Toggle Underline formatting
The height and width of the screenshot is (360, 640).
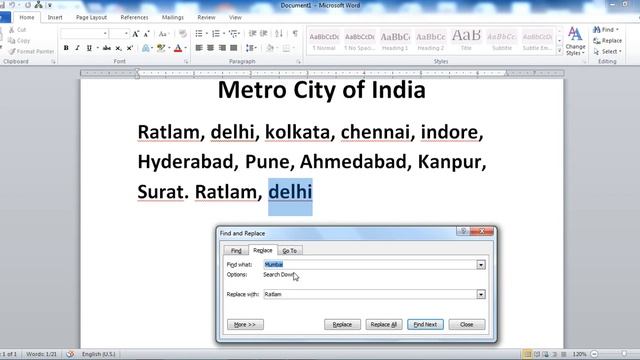click(x=89, y=48)
